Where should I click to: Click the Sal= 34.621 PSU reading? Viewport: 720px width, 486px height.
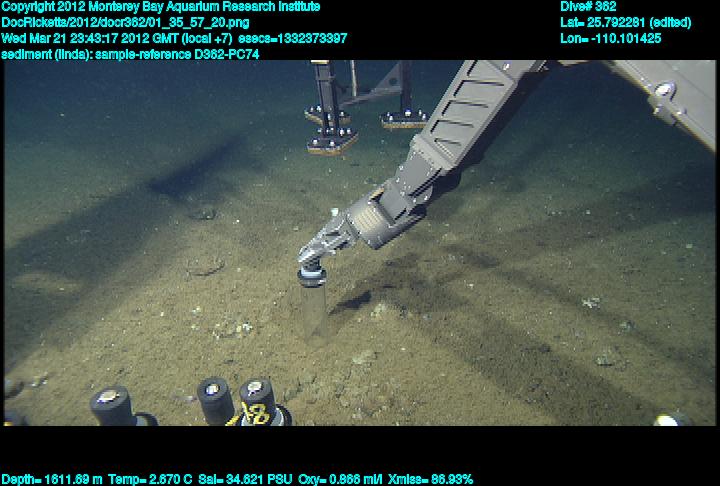[245, 480]
